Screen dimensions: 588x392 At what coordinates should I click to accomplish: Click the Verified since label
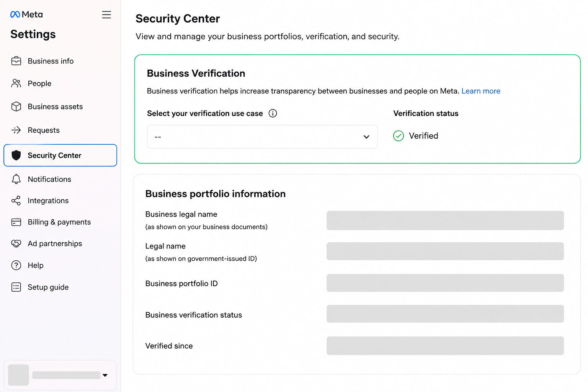[x=169, y=346]
